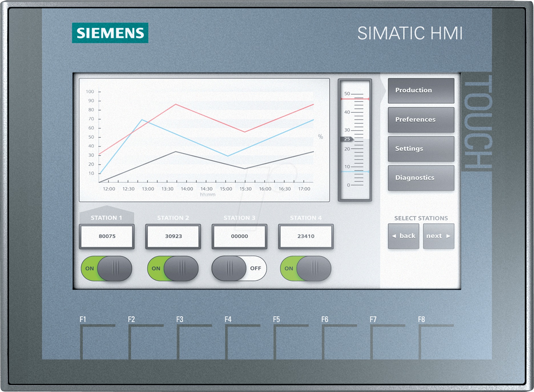The image size is (534, 392).
Task: Open the Production menu screen
Action: coord(421,91)
